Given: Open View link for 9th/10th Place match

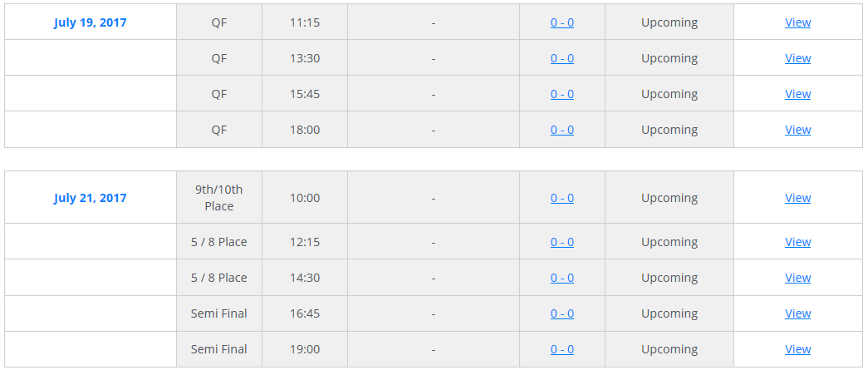Looking at the screenshot, I should tap(797, 198).
